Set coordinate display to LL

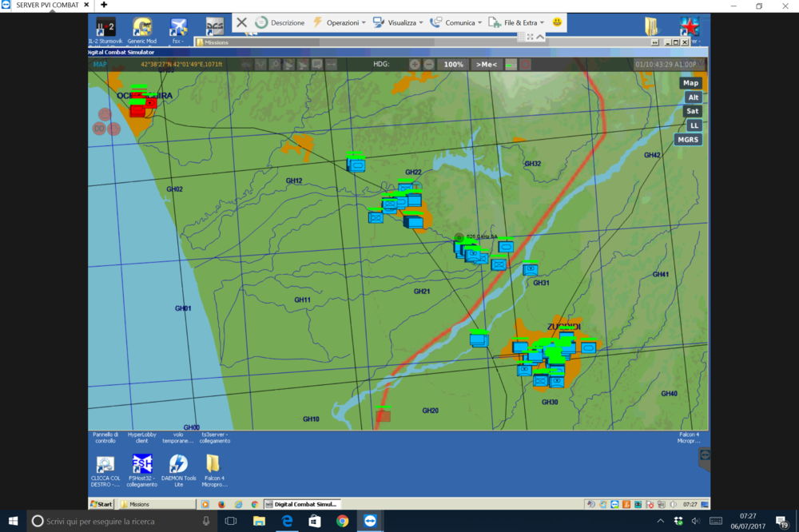point(694,125)
